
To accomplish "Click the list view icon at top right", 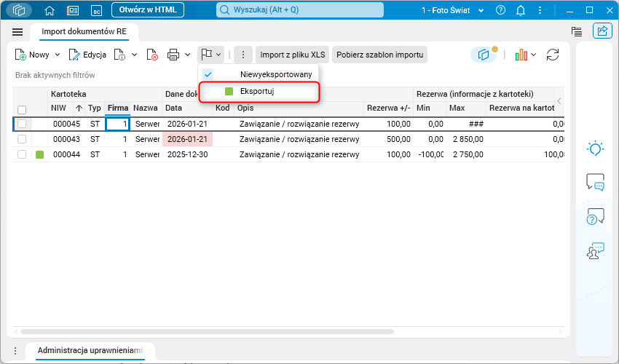I will click(577, 31).
